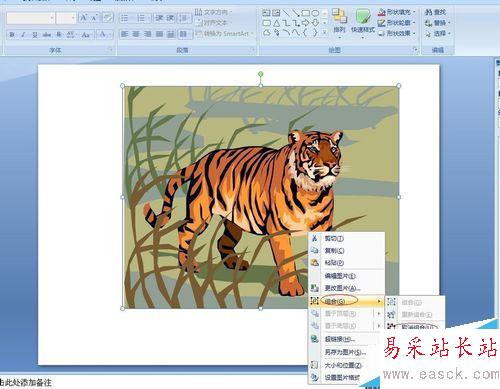
Task: Align text left in paragraph group
Action: pyautogui.click(x=124, y=34)
